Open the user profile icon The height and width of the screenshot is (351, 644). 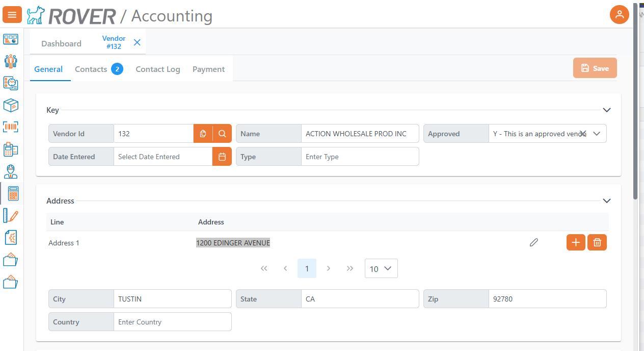[x=620, y=14]
